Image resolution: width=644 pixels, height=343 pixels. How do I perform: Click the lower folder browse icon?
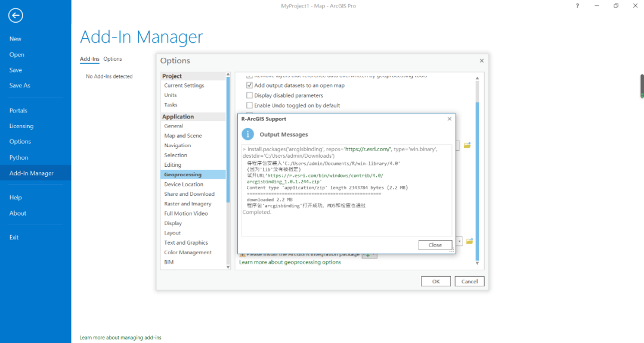click(469, 241)
